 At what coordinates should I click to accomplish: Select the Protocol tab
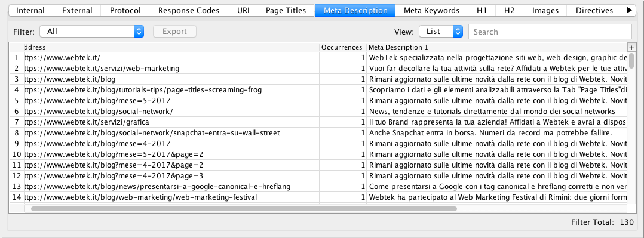click(125, 10)
